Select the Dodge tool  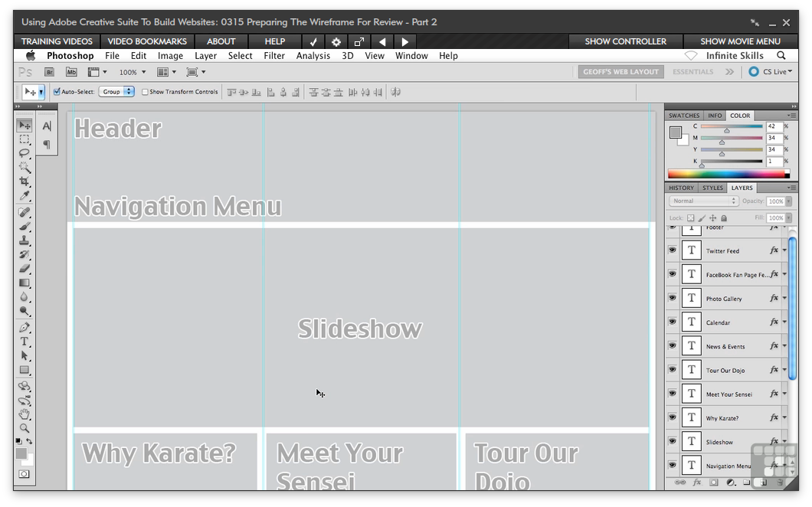25,311
